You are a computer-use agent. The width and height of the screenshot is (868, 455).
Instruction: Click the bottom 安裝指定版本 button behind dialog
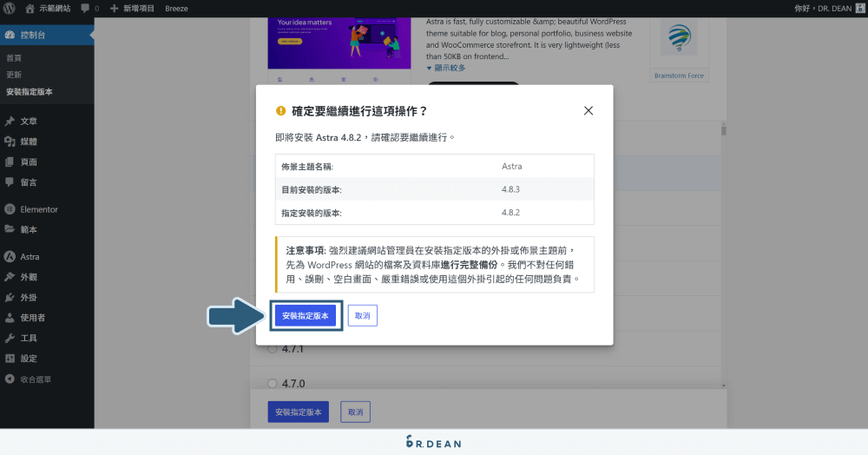299,412
